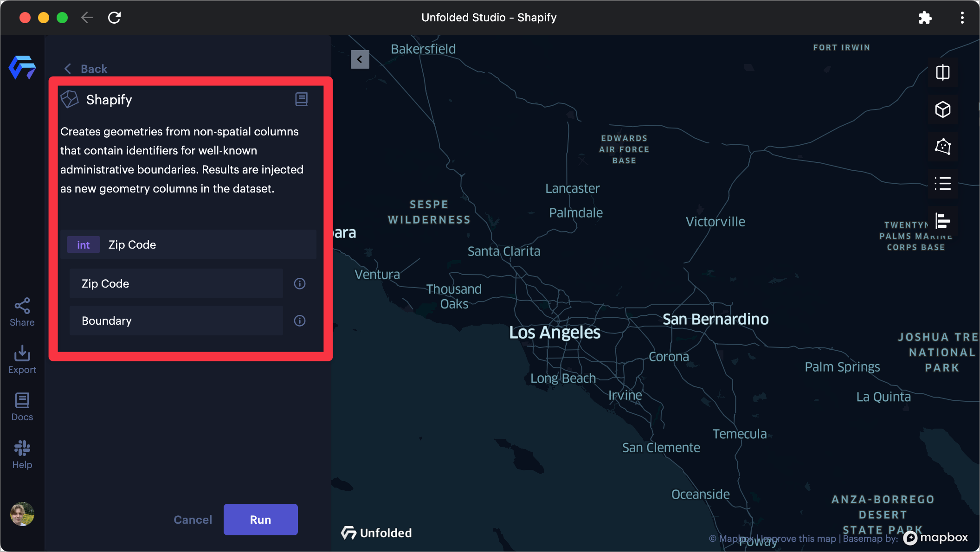This screenshot has height=552, width=980.
Task: Show info for the Boundary option
Action: click(300, 321)
